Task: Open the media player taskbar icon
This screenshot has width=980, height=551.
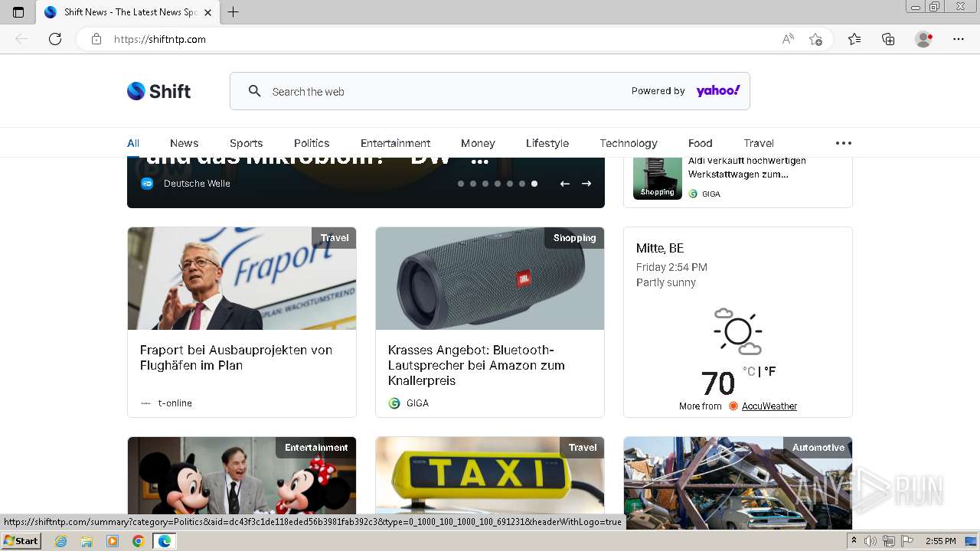Action: pos(113,541)
